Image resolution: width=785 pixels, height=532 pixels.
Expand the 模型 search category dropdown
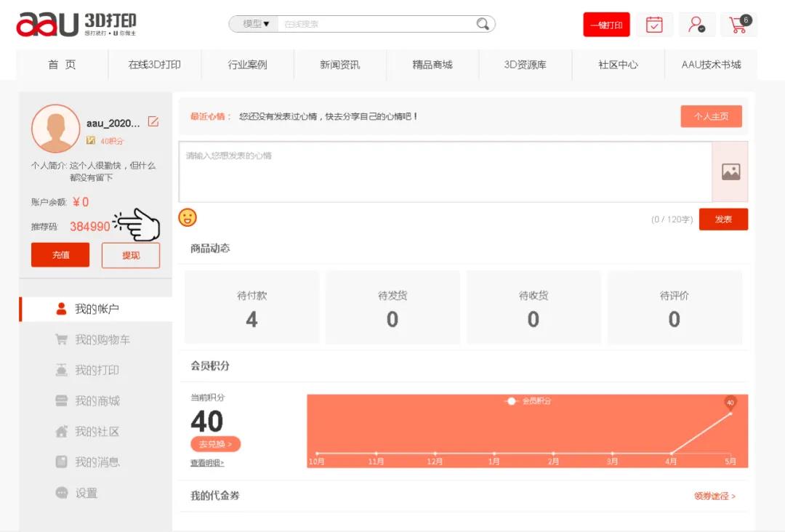pos(256,24)
